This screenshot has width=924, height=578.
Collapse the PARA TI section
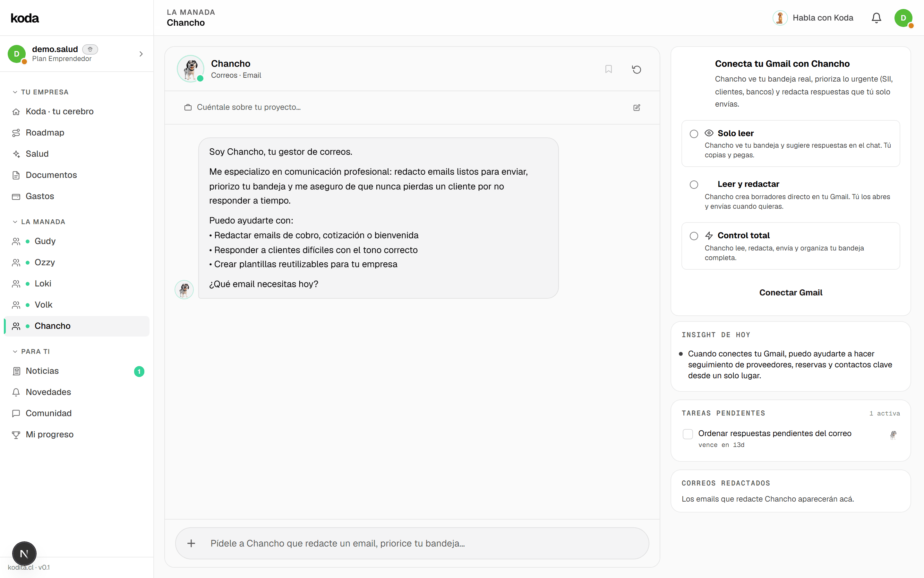coord(31,351)
